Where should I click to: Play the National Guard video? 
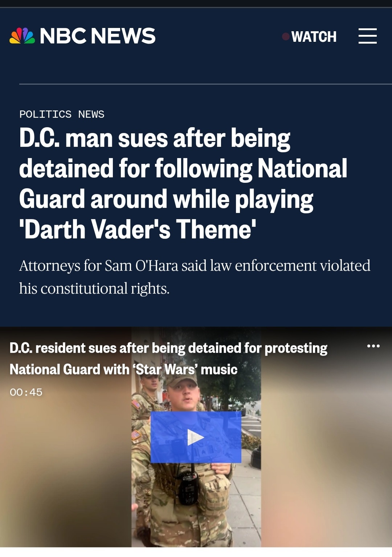(x=196, y=437)
